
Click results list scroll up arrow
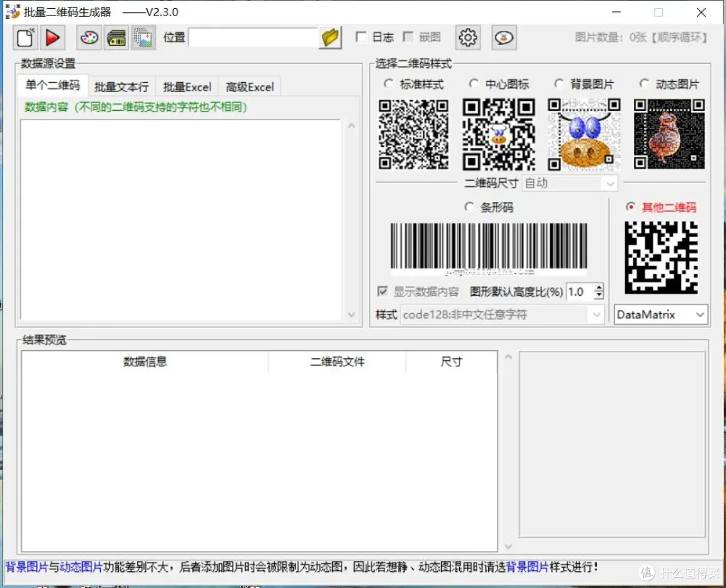508,357
